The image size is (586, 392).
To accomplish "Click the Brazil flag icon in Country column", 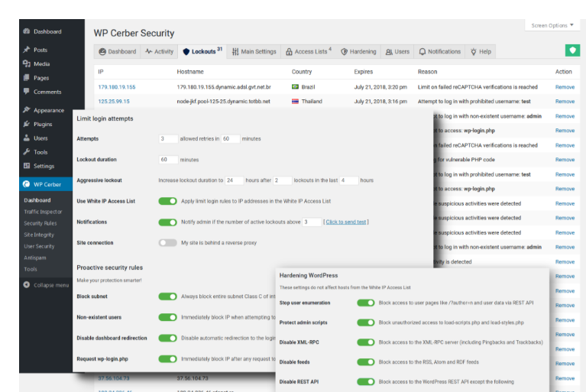I will point(295,87).
